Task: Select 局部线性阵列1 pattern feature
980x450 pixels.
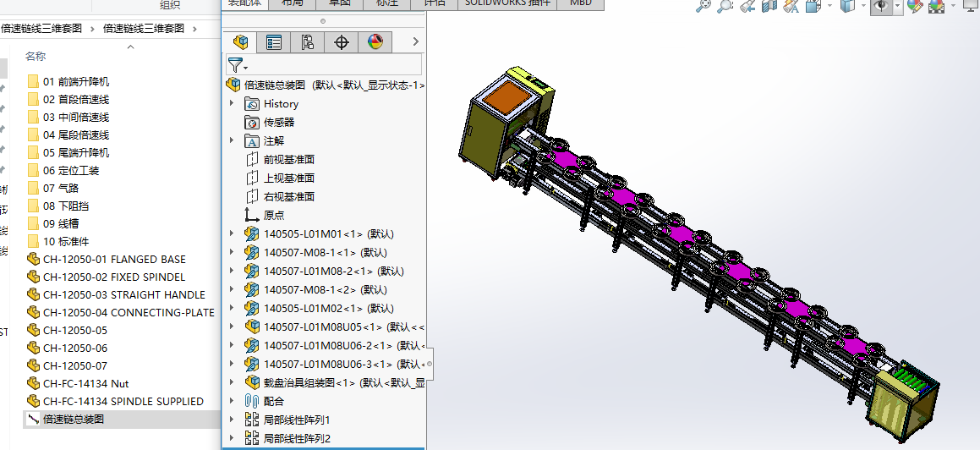Action: point(287,420)
